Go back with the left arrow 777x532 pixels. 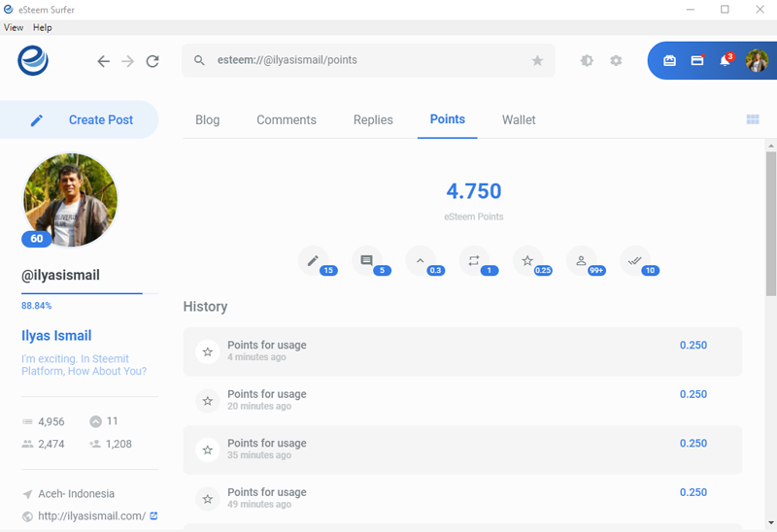point(103,61)
